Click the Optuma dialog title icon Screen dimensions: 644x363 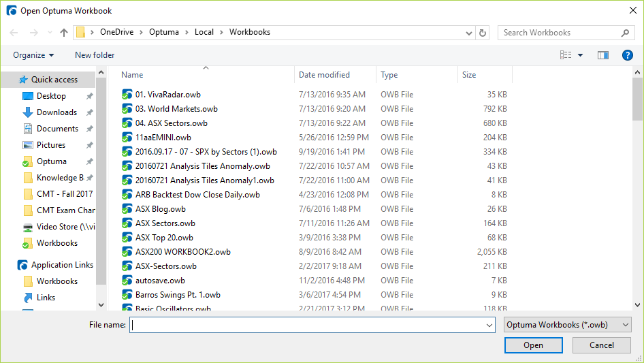(x=12, y=11)
